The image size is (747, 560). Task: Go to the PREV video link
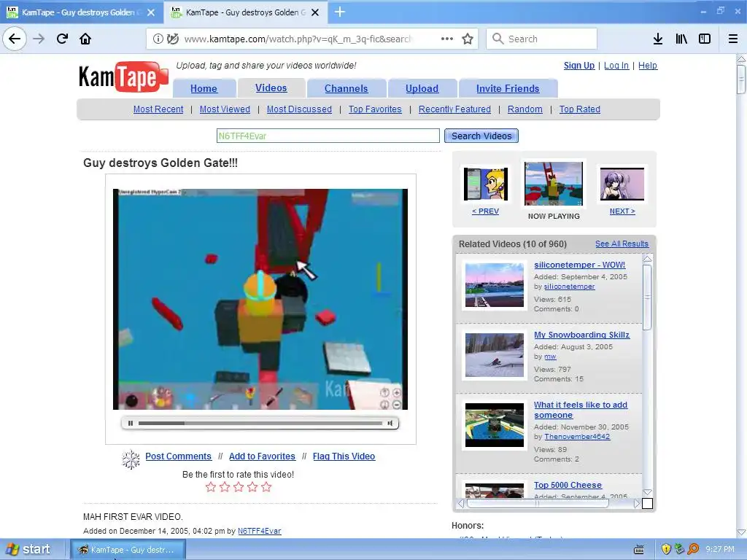click(x=485, y=211)
